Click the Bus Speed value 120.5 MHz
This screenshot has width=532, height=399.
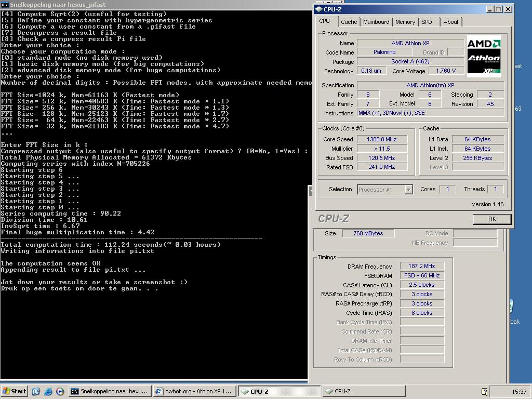coord(382,158)
